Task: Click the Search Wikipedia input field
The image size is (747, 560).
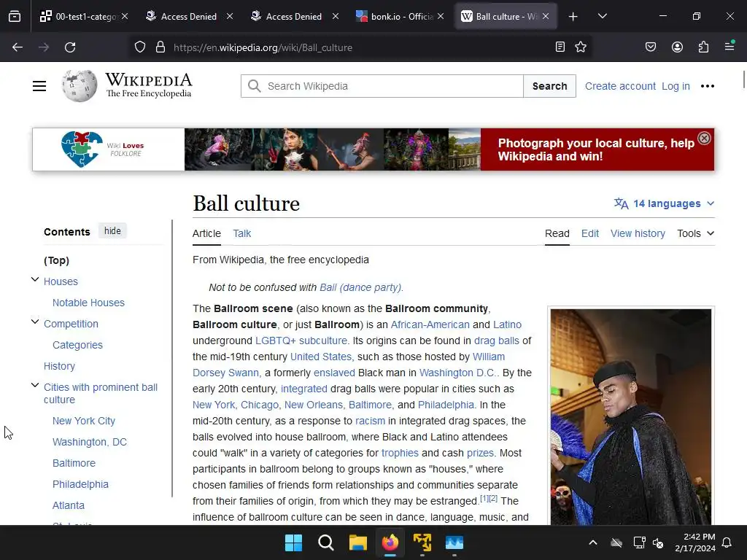Action: pos(382,86)
